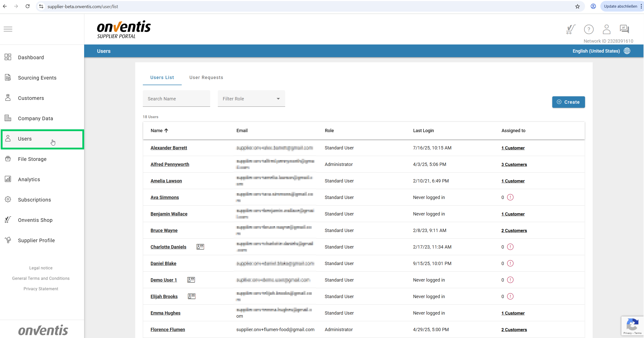
Task: Open Sourcing Events in the sidebar
Action: point(37,78)
